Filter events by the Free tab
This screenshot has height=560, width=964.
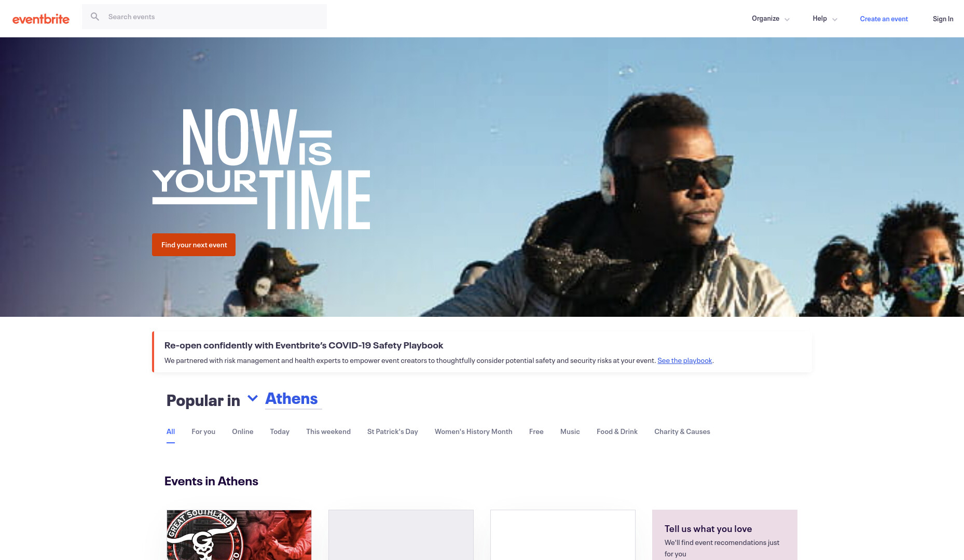(x=536, y=431)
